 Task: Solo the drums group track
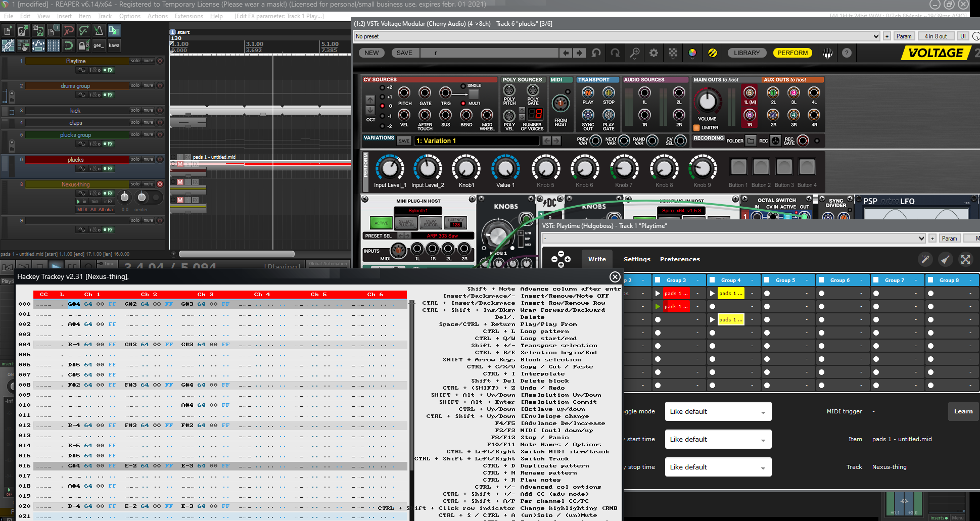click(x=135, y=85)
